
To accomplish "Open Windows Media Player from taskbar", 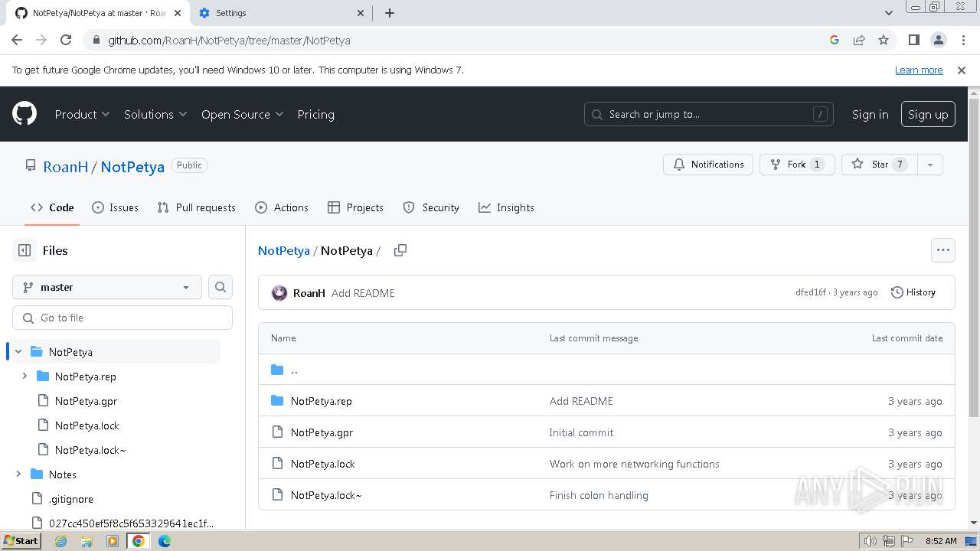I will [113, 541].
